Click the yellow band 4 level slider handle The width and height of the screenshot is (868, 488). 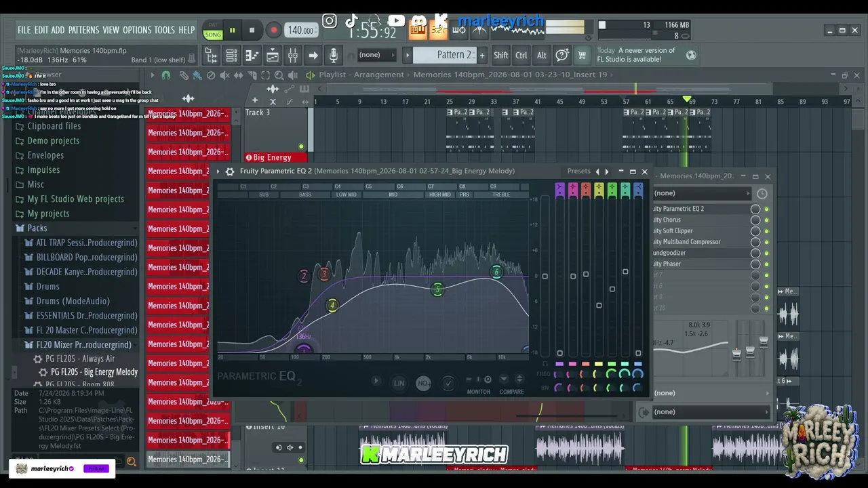[x=599, y=306]
